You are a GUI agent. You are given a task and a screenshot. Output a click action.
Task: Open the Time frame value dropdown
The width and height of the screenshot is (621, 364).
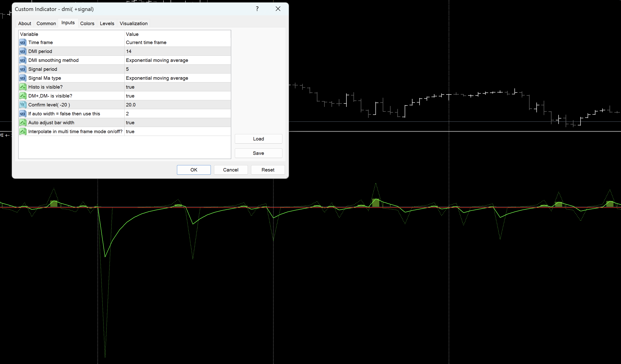click(x=146, y=42)
